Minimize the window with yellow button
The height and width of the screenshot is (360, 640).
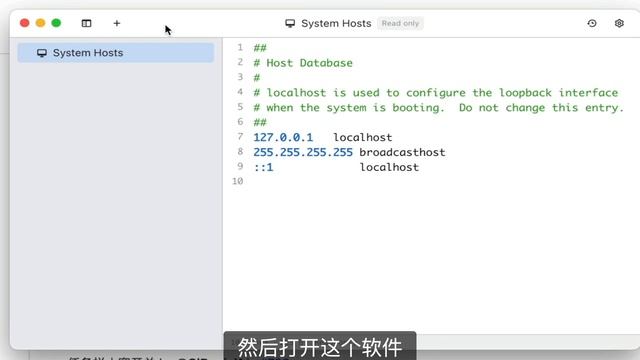tap(40, 23)
